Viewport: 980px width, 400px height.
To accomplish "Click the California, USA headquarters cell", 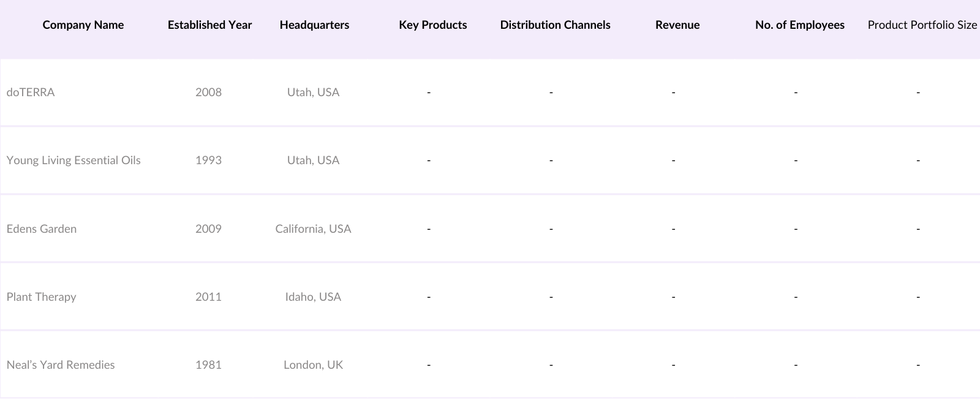I will click(x=313, y=229).
